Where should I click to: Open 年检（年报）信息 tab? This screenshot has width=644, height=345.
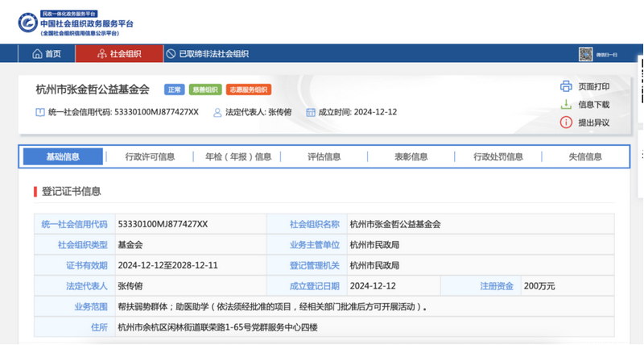[x=238, y=156]
